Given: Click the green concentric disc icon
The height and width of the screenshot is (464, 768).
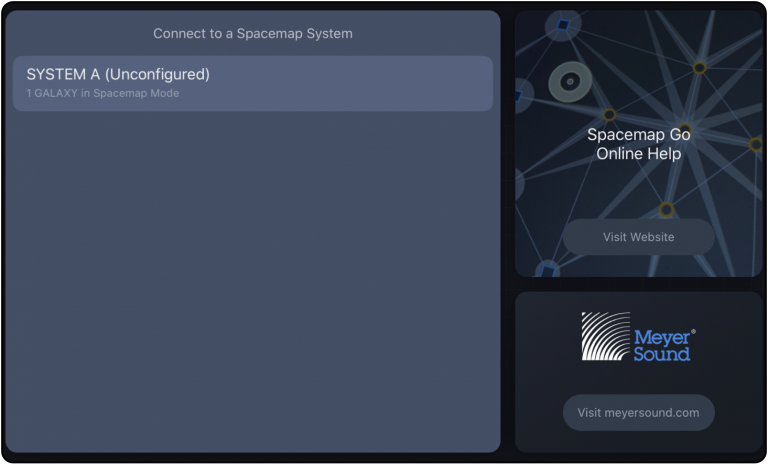Looking at the screenshot, I should pyautogui.click(x=570, y=82).
